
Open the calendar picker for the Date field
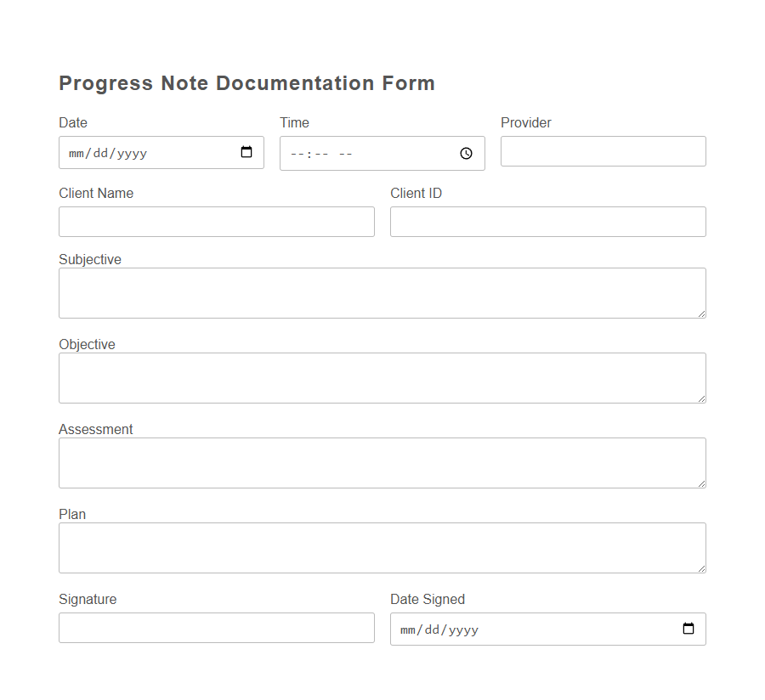(246, 153)
